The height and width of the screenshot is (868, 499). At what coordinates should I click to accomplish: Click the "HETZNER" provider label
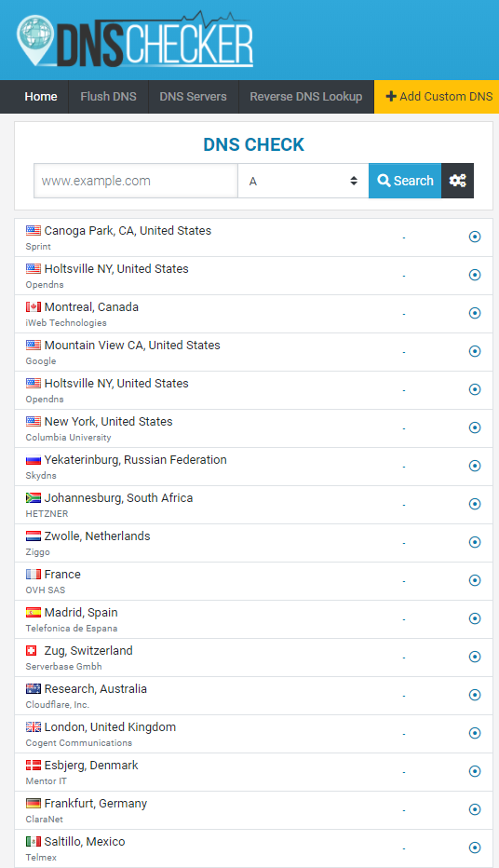coord(47,514)
